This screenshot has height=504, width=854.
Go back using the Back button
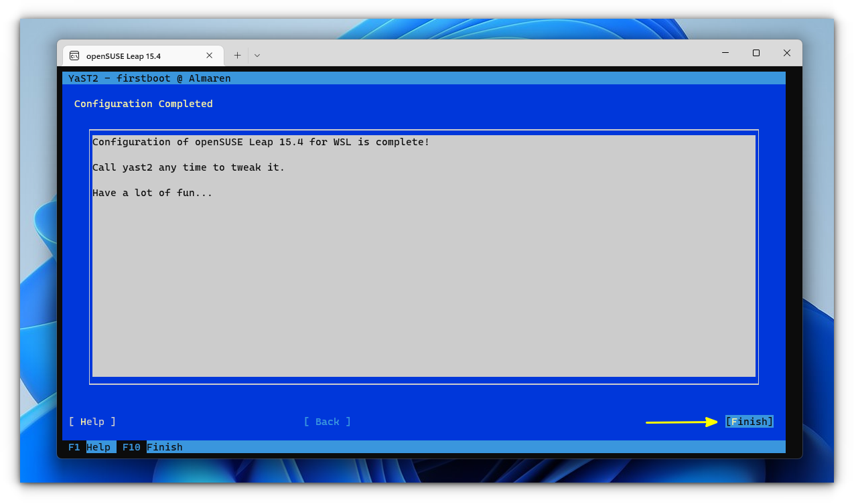[x=327, y=422]
